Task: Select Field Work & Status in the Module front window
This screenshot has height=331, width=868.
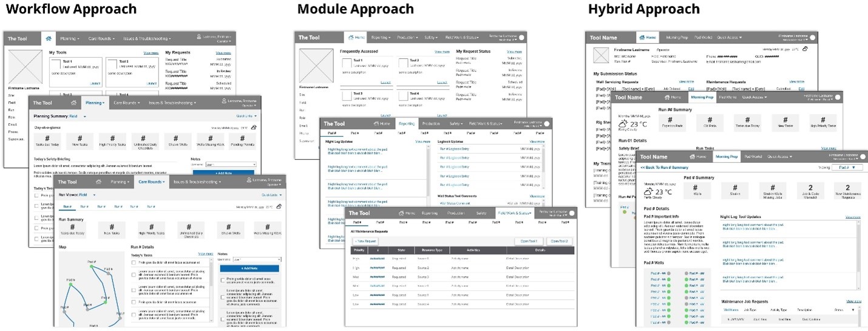Action: pyautogui.click(x=515, y=213)
